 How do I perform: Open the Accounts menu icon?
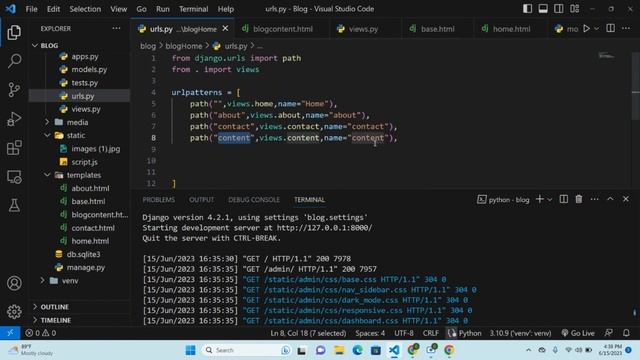tap(14, 283)
